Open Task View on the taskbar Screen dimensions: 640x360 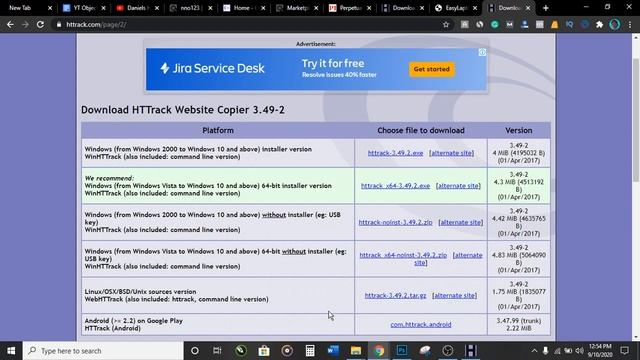pyautogui.click(x=217, y=351)
